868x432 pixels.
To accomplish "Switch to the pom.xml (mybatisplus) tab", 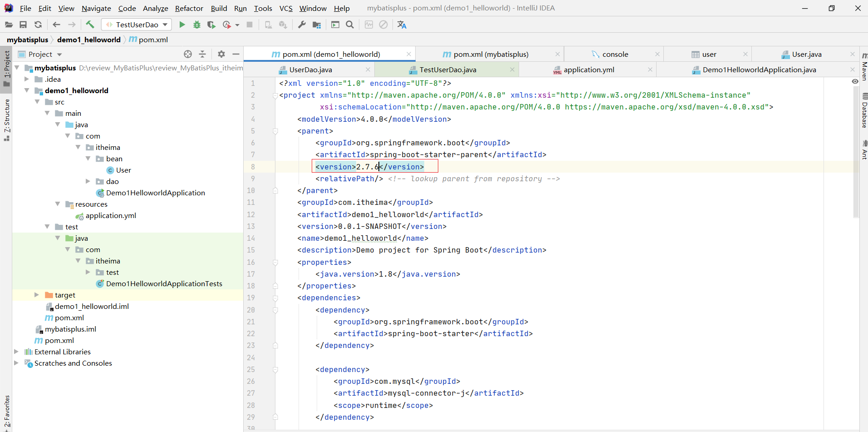I will [x=485, y=54].
